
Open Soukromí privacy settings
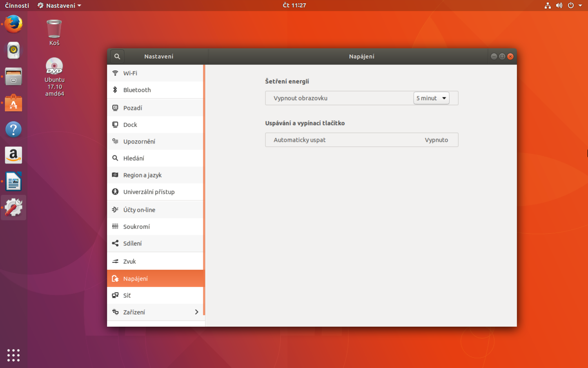pos(137,227)
